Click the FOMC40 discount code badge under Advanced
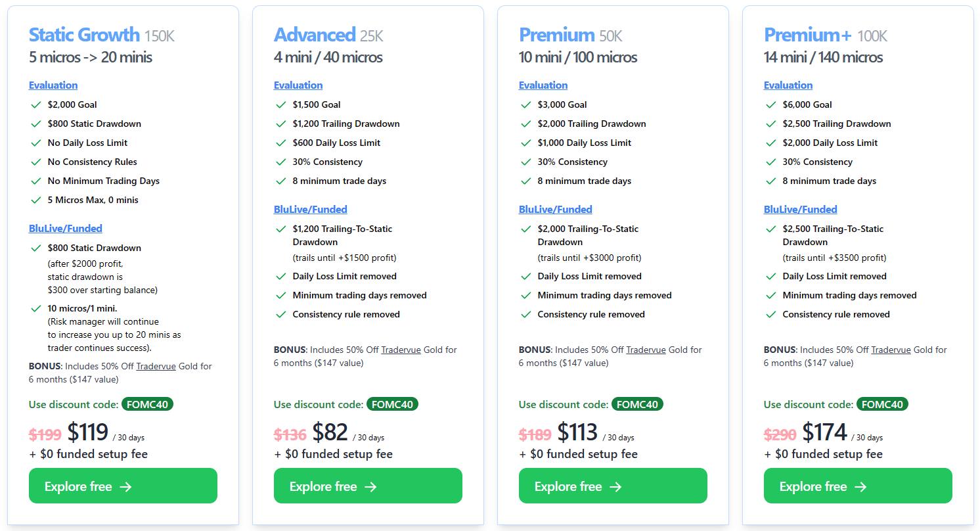Image resolution: width=980 pixels, height=531 pixels. (392, 404)
